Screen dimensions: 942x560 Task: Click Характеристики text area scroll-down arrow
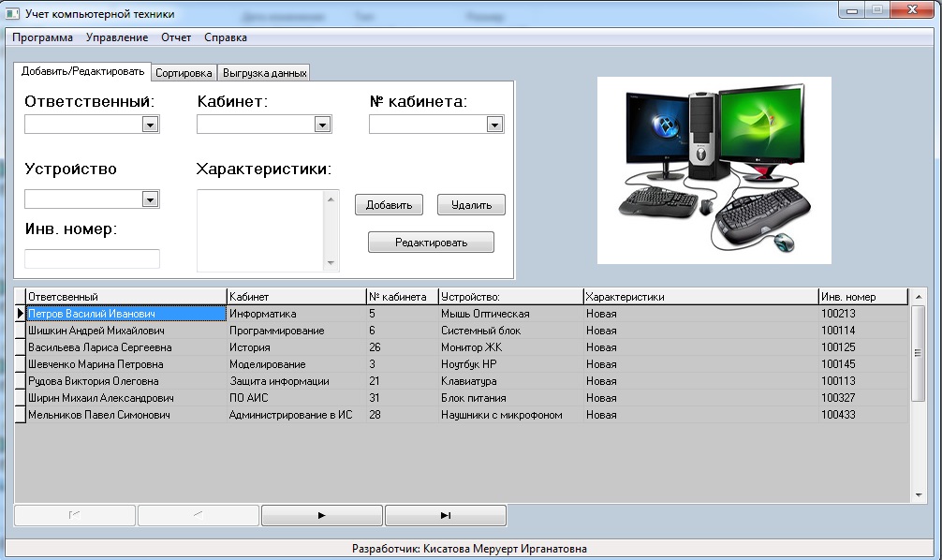[331, 263]
